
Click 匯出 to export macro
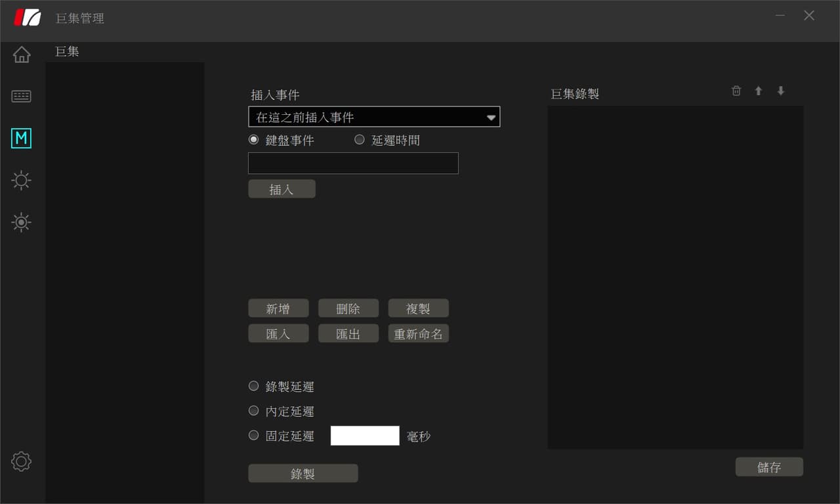click(348, 333)
